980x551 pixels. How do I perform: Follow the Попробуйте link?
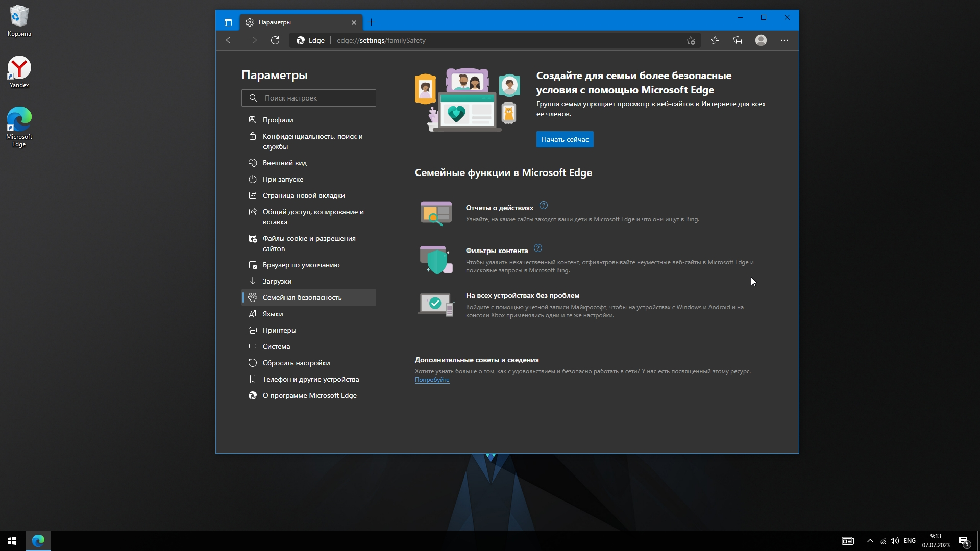click(x=432, y=380)
